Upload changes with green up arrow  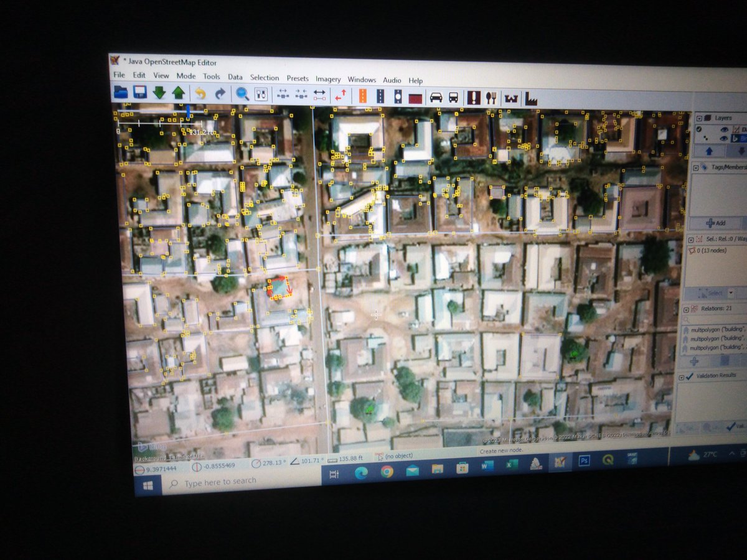(x=179, y=93)
